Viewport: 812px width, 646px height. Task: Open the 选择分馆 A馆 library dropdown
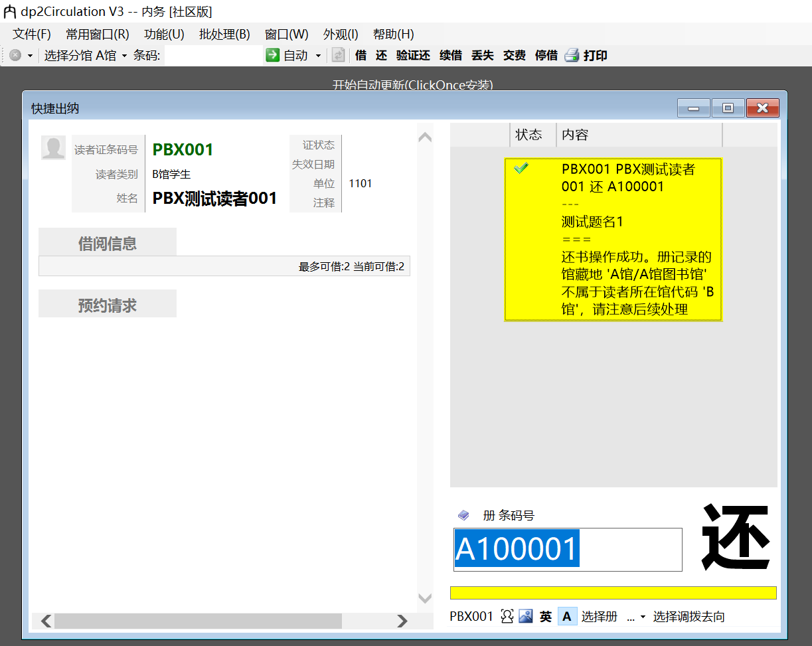coord(86,56)
